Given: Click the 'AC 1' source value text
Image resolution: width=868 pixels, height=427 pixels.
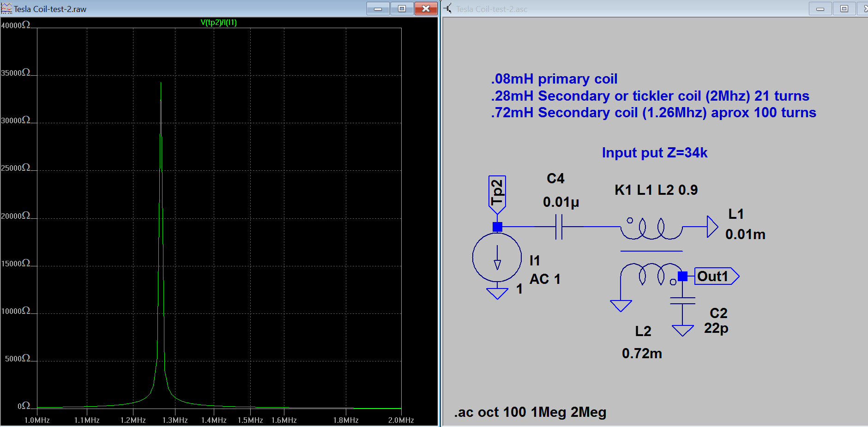Looking at the screenshot, I should (x=545, y=279).
